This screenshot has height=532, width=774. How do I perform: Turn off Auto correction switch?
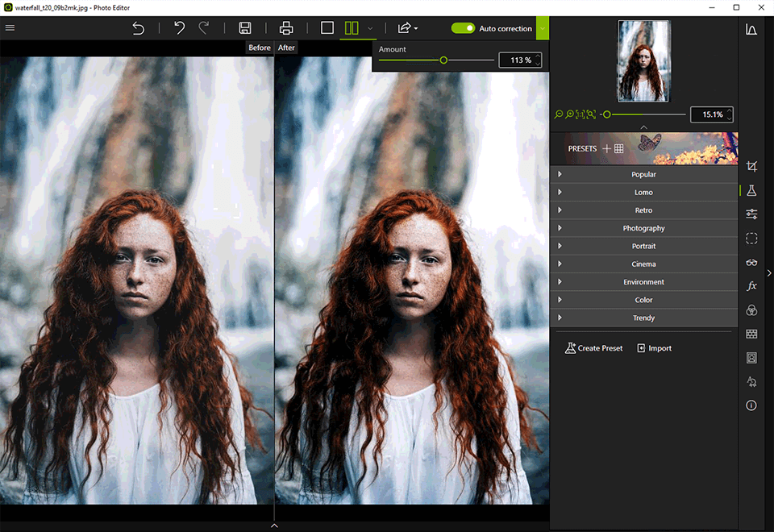(463, 28)
